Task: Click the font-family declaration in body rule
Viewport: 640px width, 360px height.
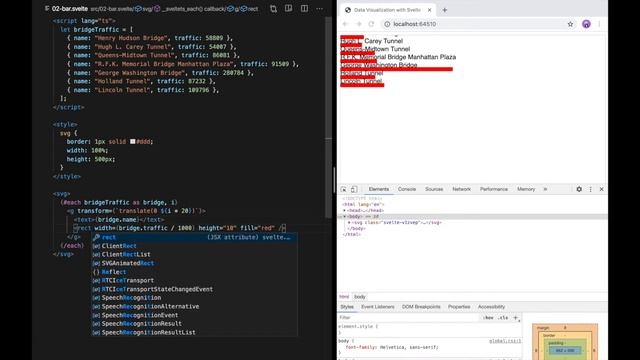Action: click(392, 347)
